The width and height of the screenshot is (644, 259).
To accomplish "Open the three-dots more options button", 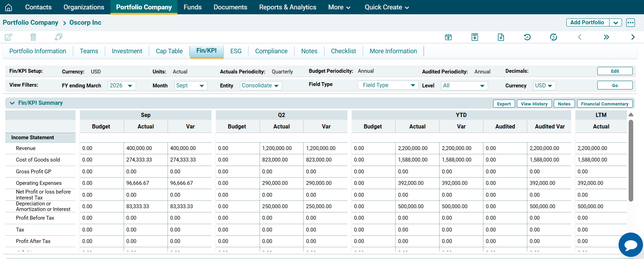I will [x=630, y=23].
